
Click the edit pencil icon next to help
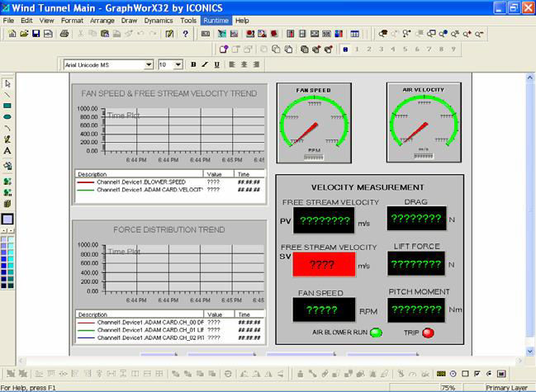point(169,34)
